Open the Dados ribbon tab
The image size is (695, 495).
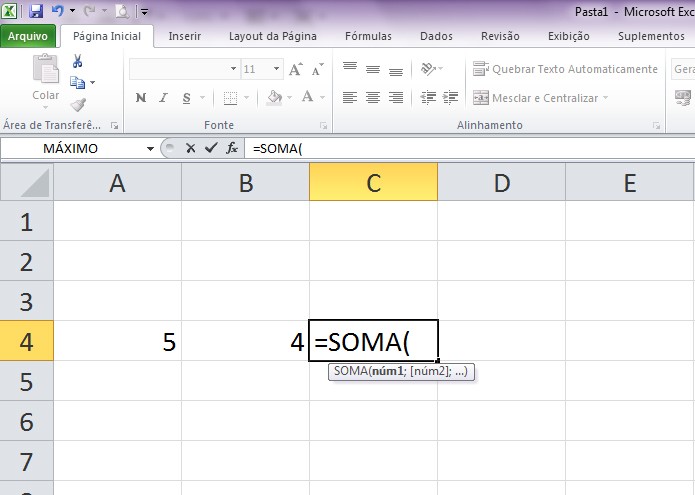pos(437,36)
